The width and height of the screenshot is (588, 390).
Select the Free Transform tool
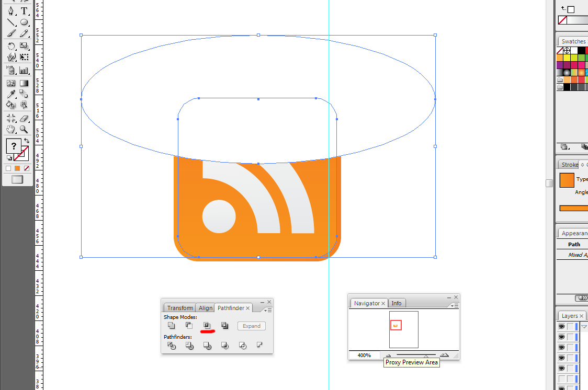pos(24,58)
